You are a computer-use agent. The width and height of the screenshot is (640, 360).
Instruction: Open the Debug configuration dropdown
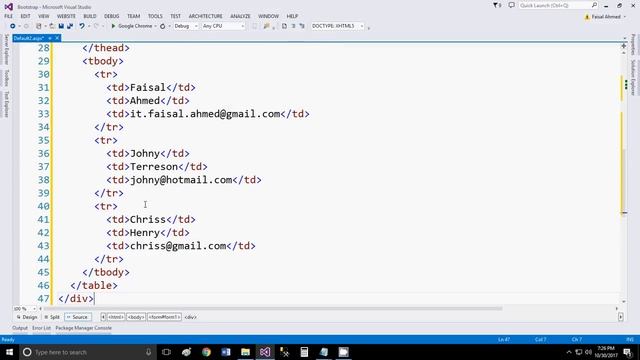click(186, 26)
